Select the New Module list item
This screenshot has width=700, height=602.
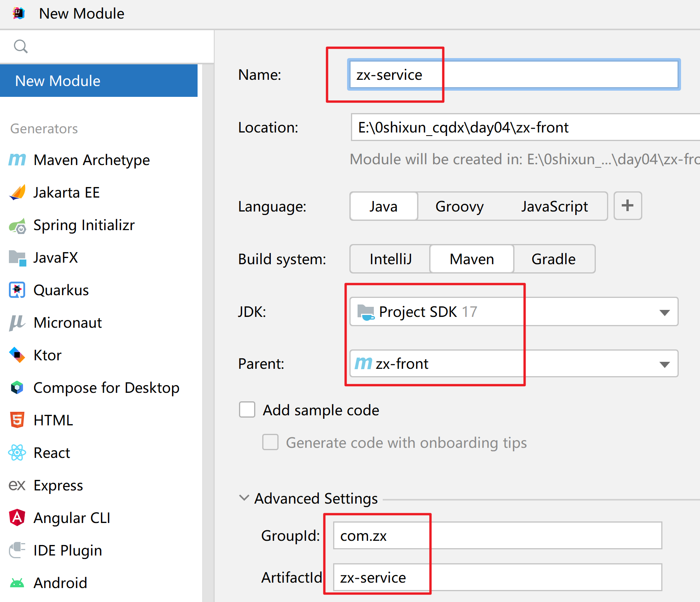click(x=99, y=81)
